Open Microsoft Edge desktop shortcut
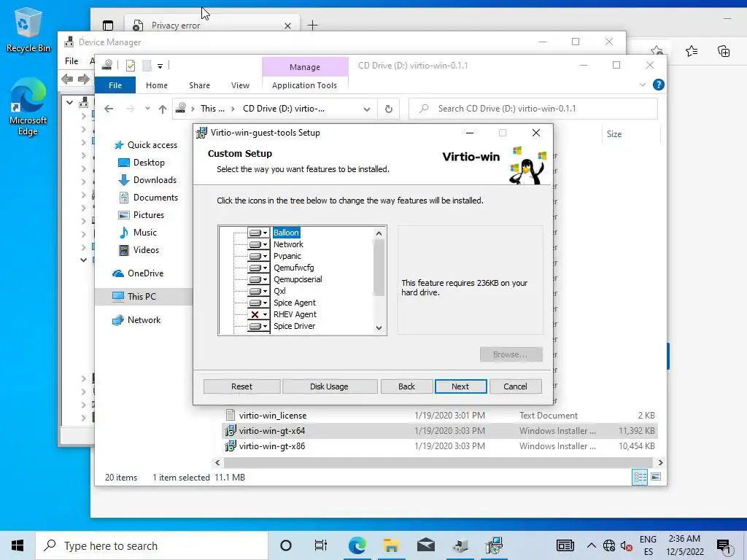 (28, 106)
